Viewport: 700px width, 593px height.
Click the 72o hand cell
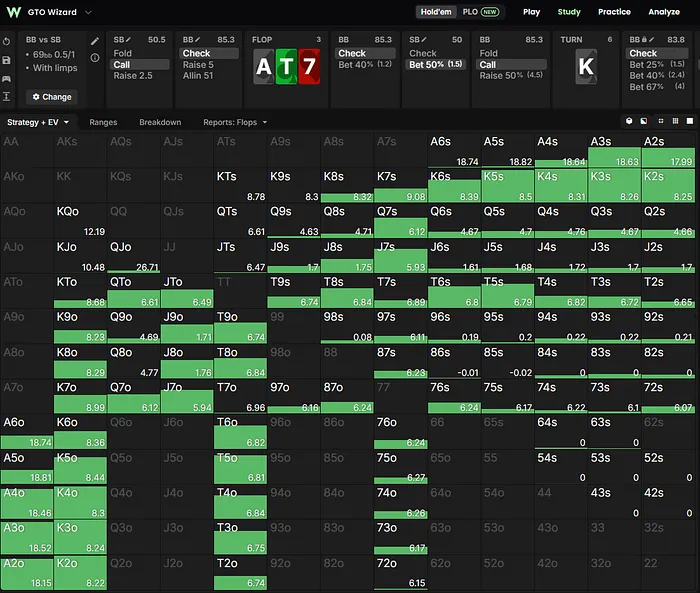click(x=400, y=572)
